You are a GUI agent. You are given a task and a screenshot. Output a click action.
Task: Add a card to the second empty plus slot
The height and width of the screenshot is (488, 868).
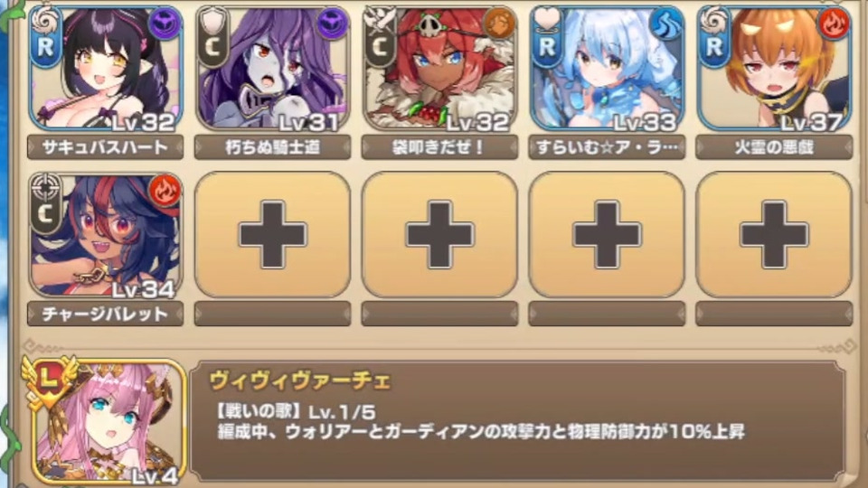439,235
